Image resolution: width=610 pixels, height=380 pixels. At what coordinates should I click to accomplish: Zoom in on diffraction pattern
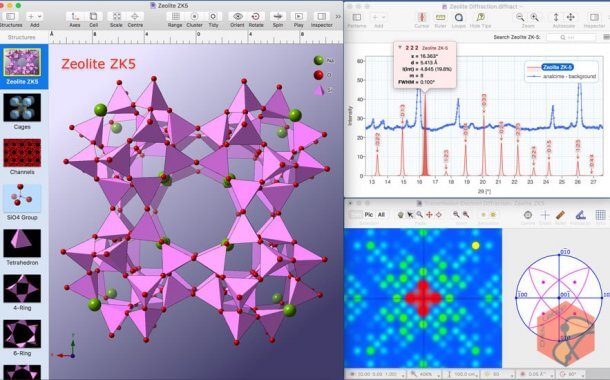click(535, 17)
